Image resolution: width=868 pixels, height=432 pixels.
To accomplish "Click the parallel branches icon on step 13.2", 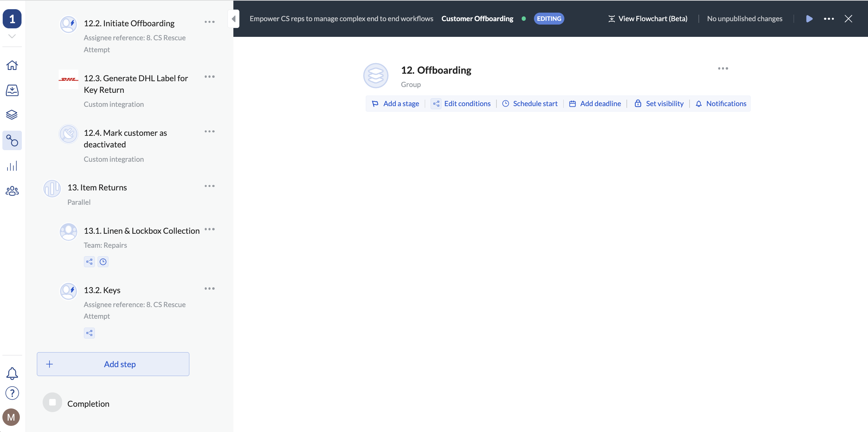I will [x=90, y=333].
